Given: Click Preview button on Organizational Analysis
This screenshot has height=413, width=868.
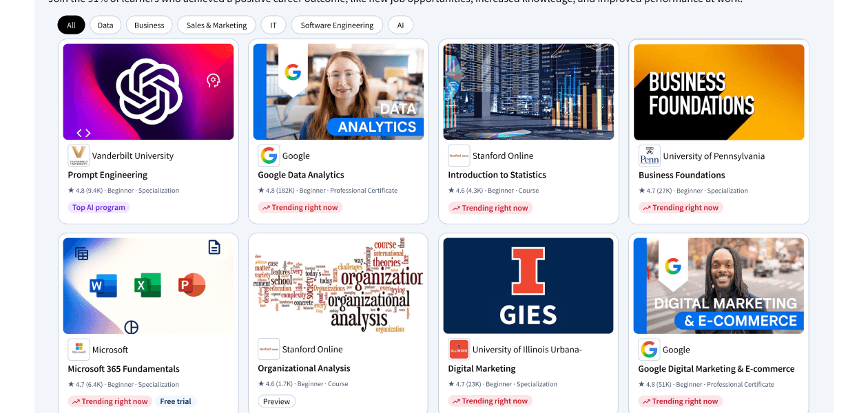Looking at the screenshot, I should pos(277,401).
